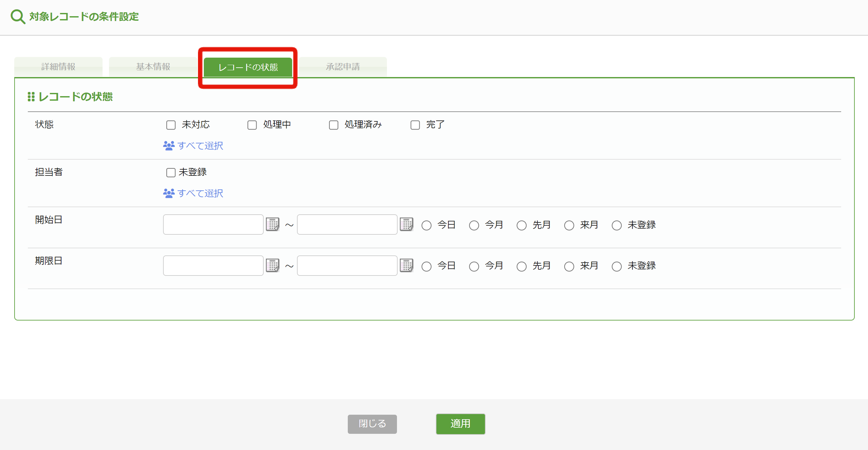Image resolution: width=868 pixels, height=450 pixels.
Task: Check the 処理中 status checkbox
Action: pyautogui.click(x=252, y=125)
